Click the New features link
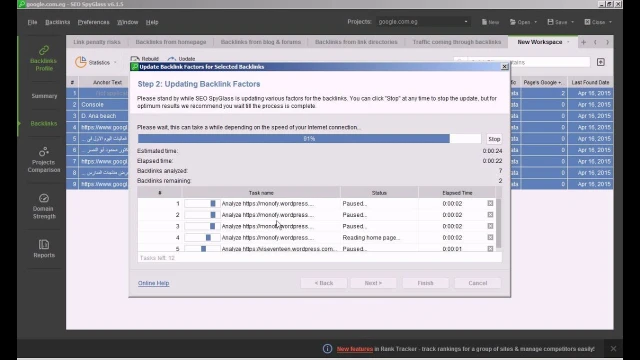640x360 pixels. click(x=355, y=349)
